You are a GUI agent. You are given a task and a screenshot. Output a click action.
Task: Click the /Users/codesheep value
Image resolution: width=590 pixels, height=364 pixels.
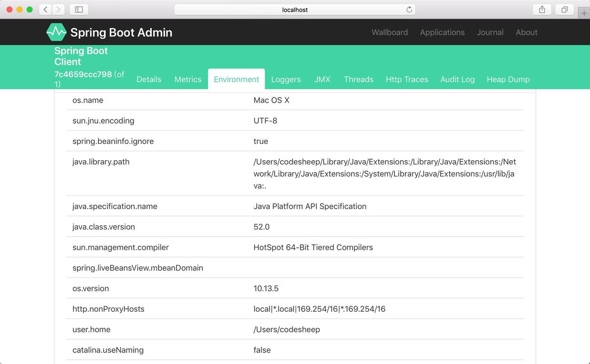pos(287,329)
